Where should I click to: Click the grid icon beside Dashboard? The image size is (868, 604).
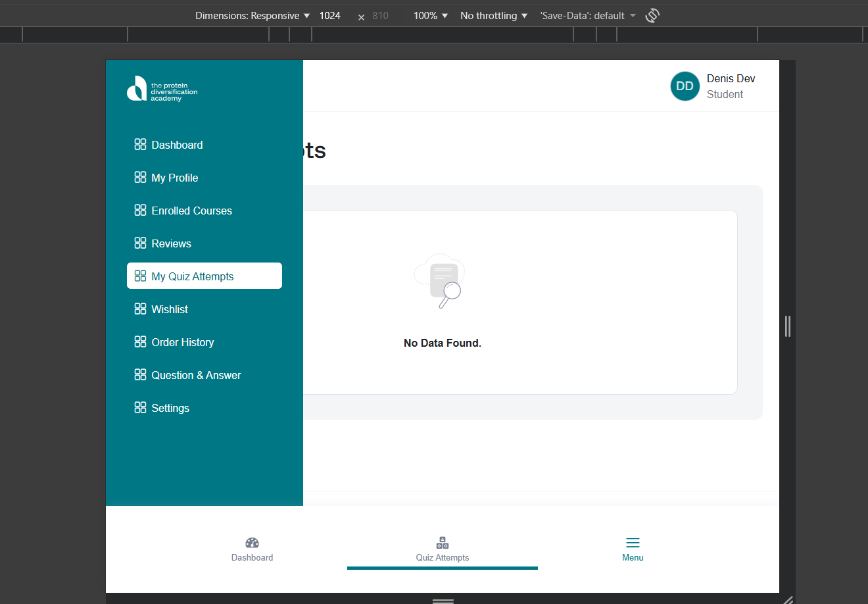(140, 144)
